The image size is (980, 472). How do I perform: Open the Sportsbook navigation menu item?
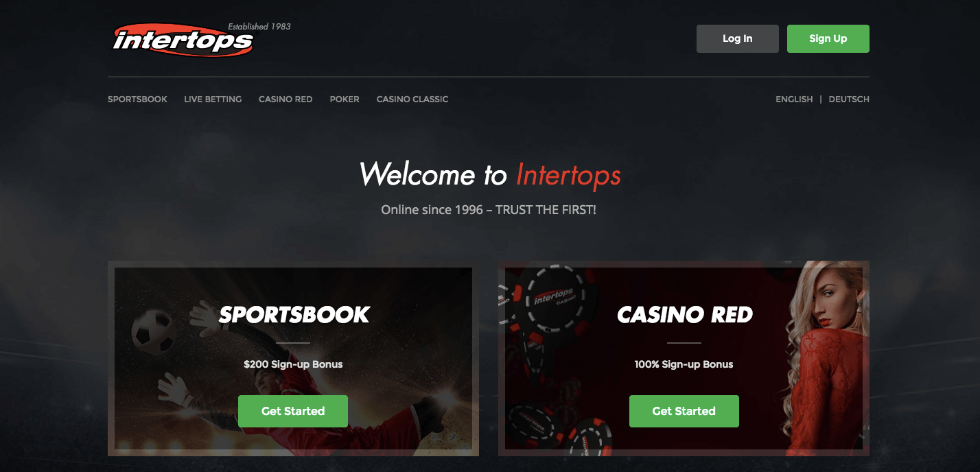137,99
